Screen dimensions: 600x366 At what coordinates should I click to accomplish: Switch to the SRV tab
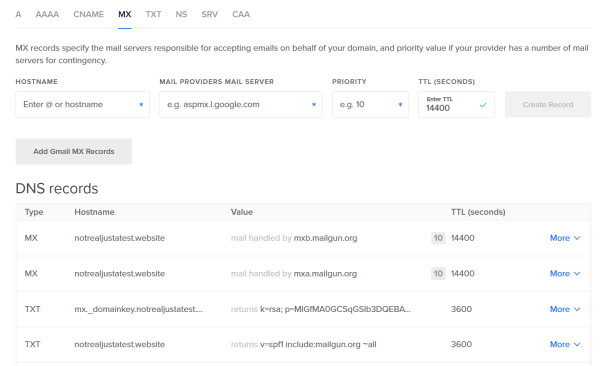(x=209, y=14)
